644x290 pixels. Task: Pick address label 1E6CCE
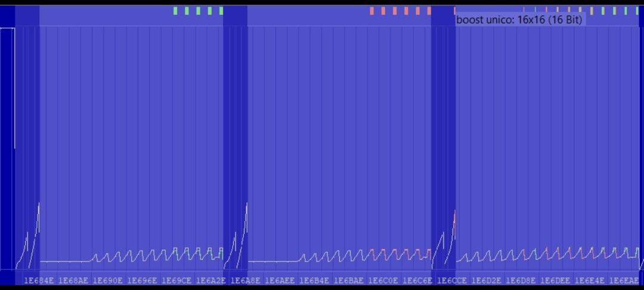pyautogui.click(x=452, y=280)
